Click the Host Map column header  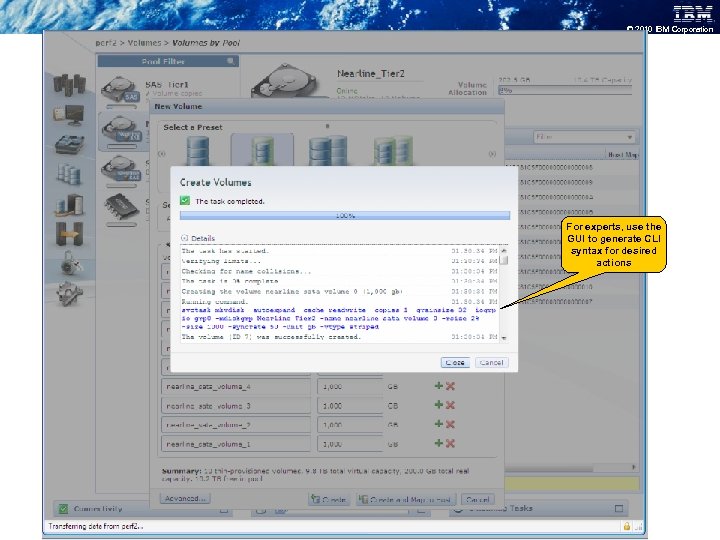click(x=623, y=155)
